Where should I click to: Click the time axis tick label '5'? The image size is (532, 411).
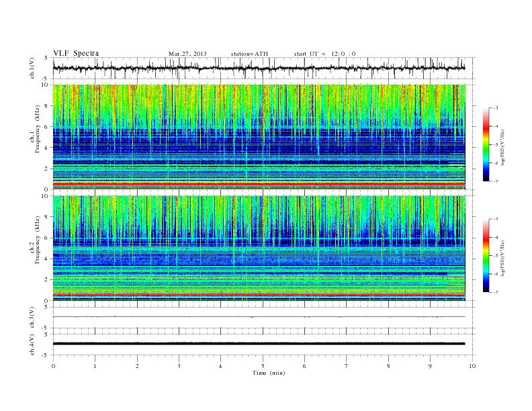[x=263, y=366]
